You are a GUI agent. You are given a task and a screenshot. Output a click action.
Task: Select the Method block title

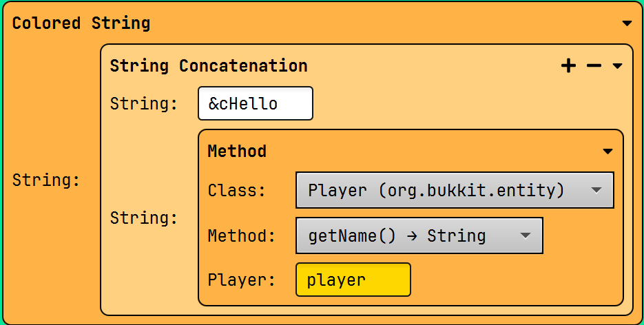pos(237,151)
